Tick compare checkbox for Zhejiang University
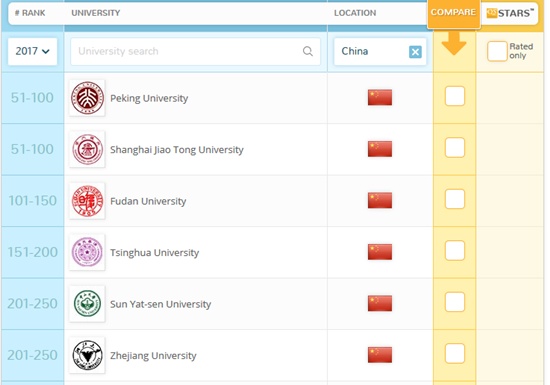Screen dimensions: 550x385 455,353
